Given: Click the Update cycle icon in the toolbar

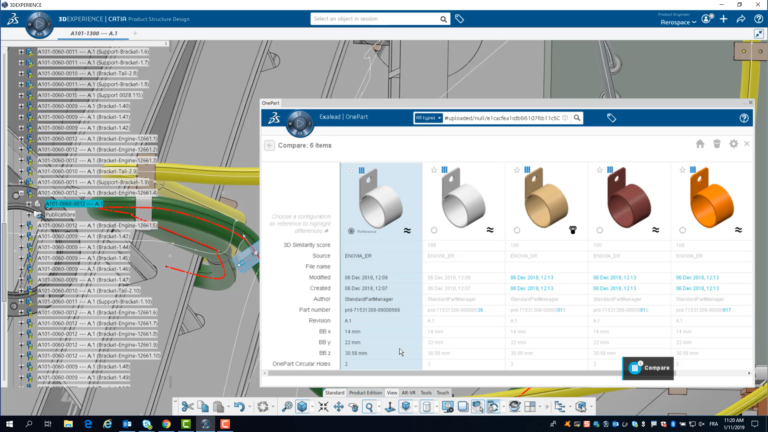Looking at the screenshot, I should (x=263, y=407).
